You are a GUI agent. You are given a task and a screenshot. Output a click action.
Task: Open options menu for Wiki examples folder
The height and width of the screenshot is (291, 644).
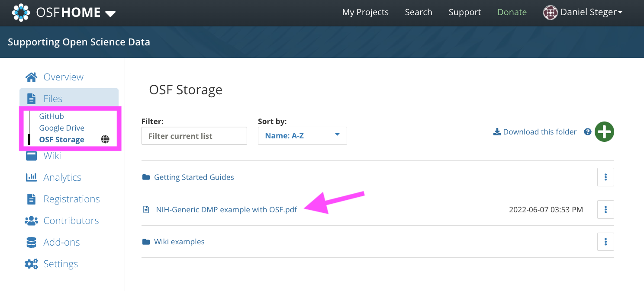pyautogui.click(x=605, y=242)
